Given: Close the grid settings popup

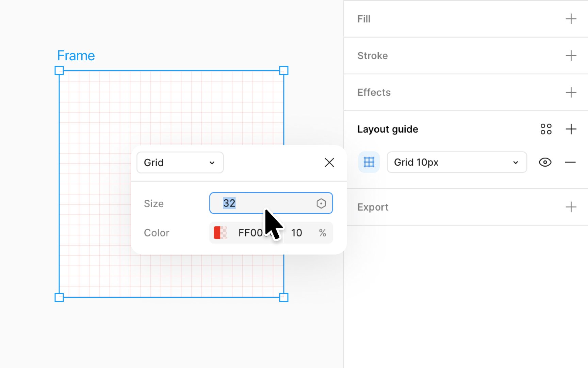Looking at the screenshot, I should click(329, 163).
